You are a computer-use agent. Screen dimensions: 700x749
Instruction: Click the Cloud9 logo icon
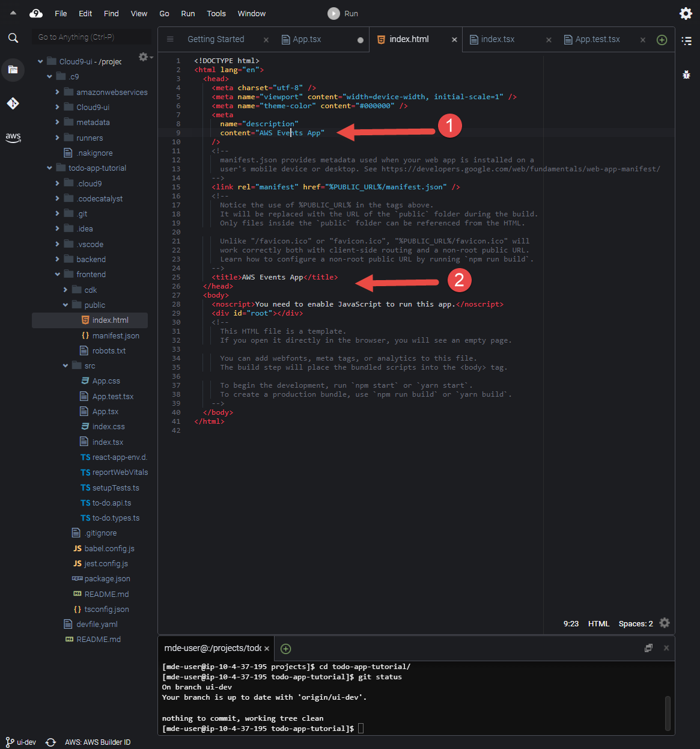click(36, 13)
